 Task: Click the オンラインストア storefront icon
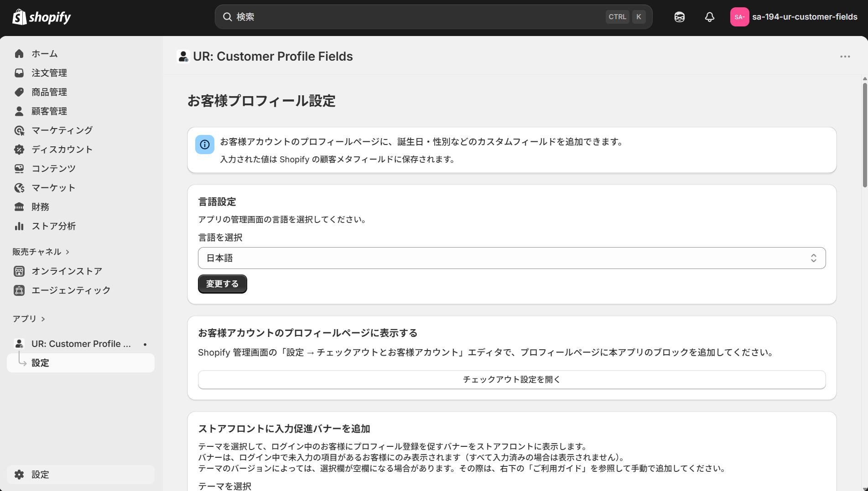coord(19,271)
